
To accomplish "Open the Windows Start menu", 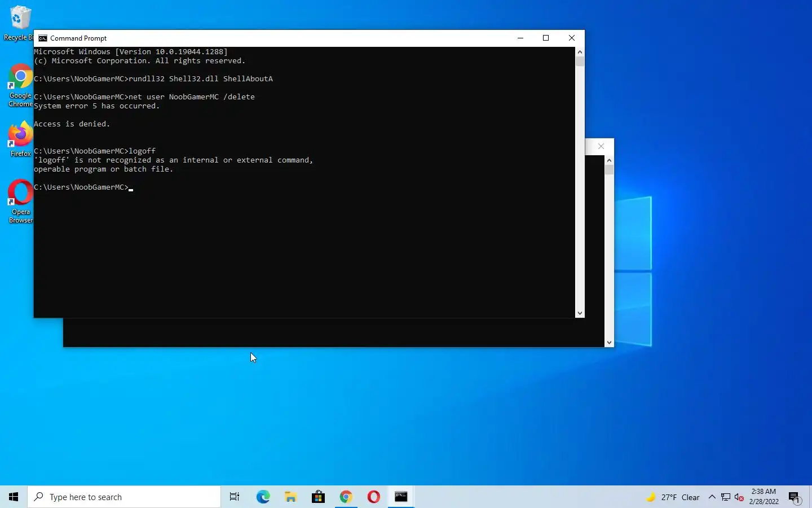I will (14, 497).
